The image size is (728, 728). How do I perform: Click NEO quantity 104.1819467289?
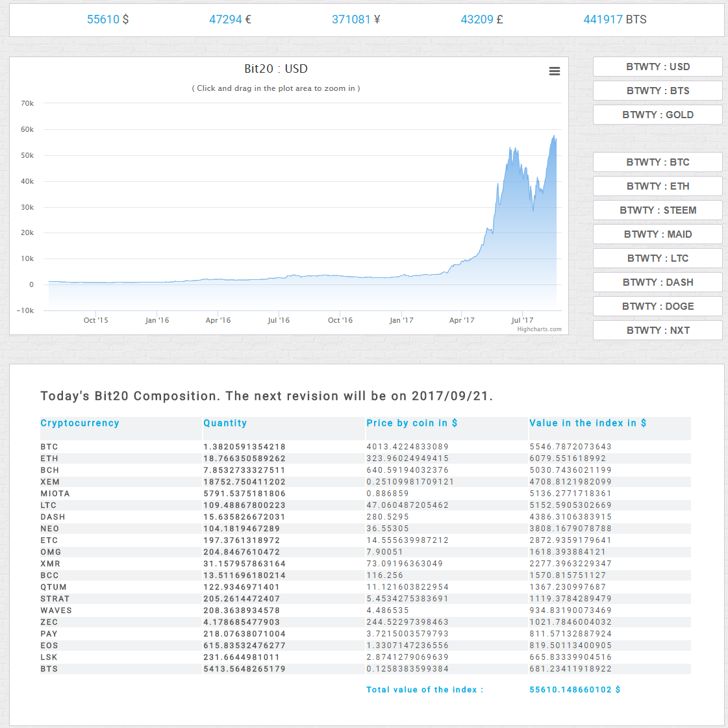(242, 529)
